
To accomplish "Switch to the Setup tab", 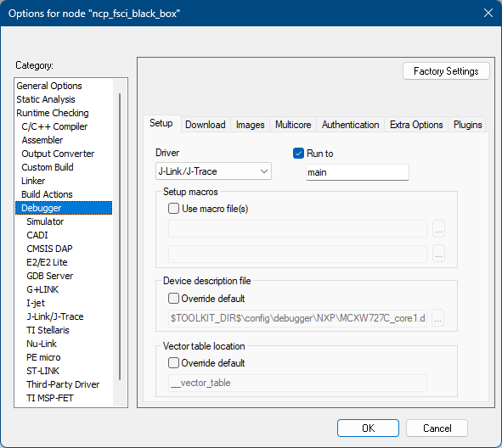I will [161, 123].
